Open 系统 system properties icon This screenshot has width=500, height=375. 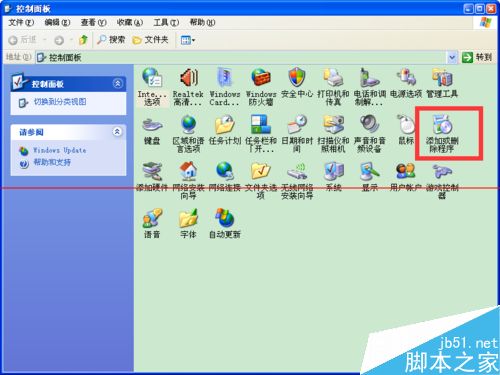(x=333, y=177)
